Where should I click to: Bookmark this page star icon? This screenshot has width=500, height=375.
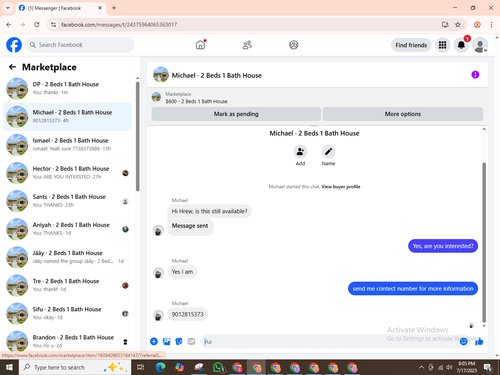(x=458, y=25)
